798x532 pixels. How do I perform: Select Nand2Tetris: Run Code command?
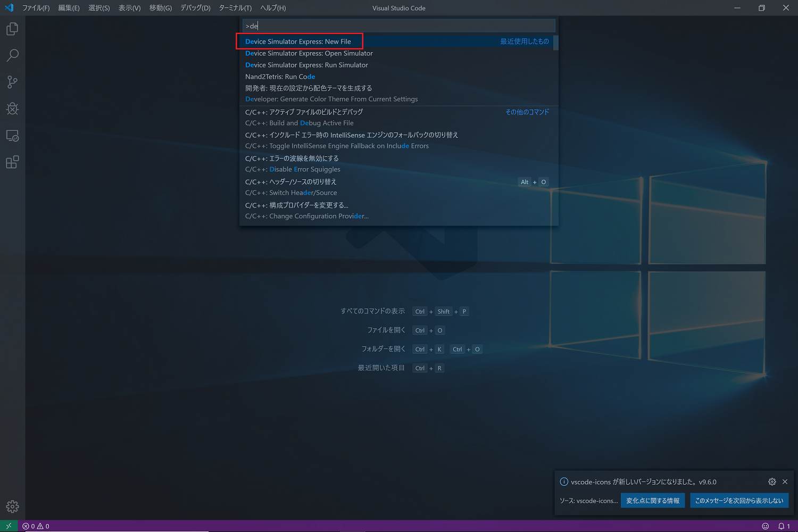click(x=396, y=77)
